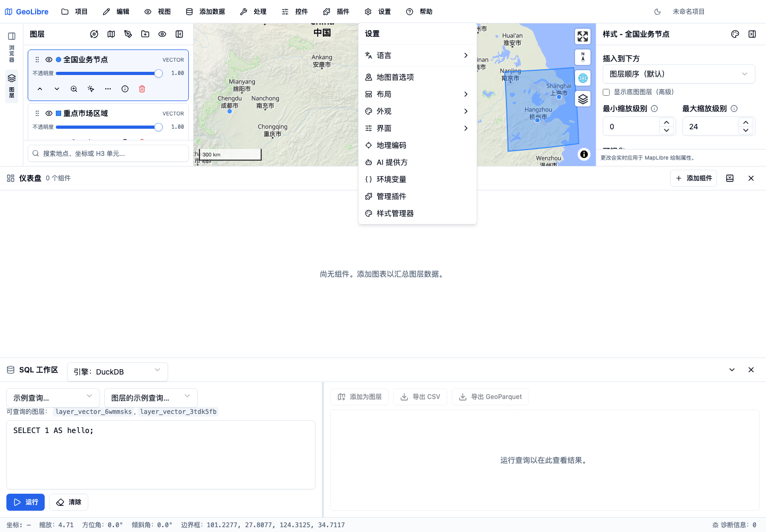
Task: Toggle globe projection on map
Action: pyautogui.click(x=583, y=78)
